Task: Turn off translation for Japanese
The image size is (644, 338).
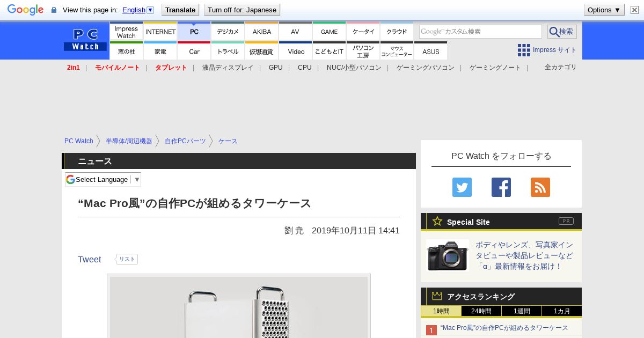Action: [242, 10]
